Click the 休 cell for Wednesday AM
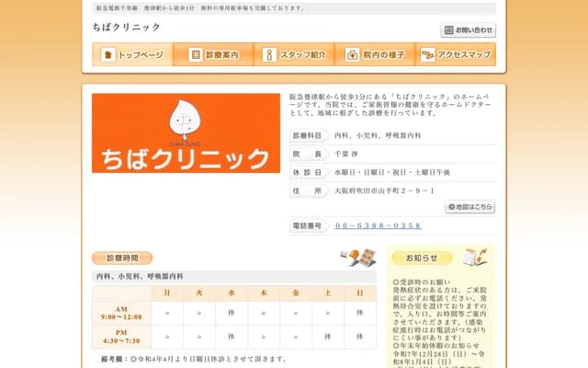 click(232, 313)
